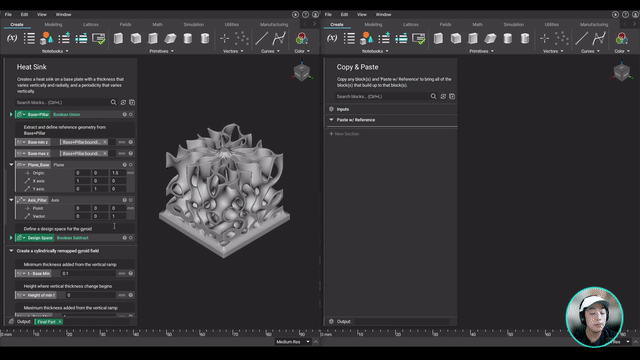
Task: Collapse the Plane_Base block
Action: (x=11, y=164)
